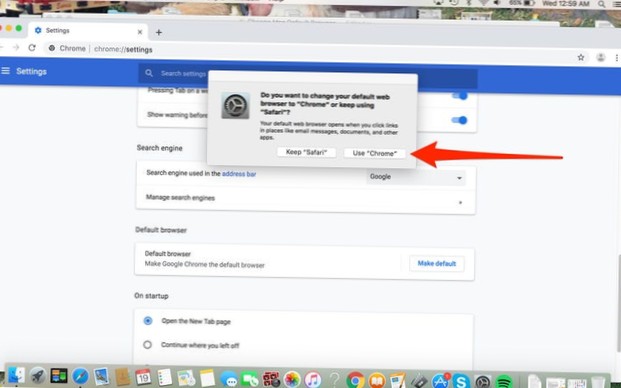The height and width of the screenshot is (388, 621).
Task: Close the Settings tab
Action: 140,32
